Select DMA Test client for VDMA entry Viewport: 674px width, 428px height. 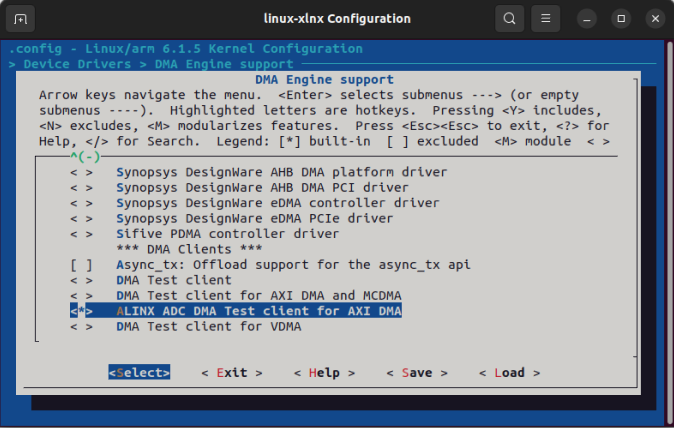pyautogui.click(x=208, y=327)
